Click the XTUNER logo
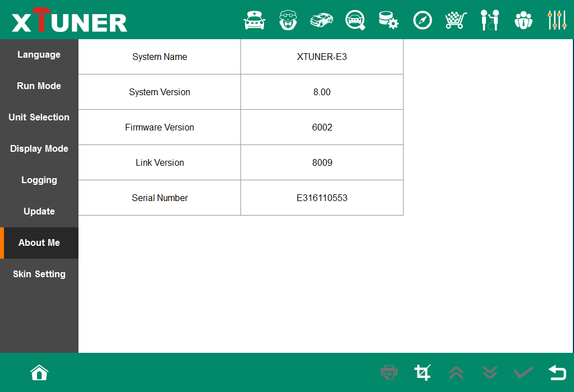This screenshot has width=574, height=392. 70,20
